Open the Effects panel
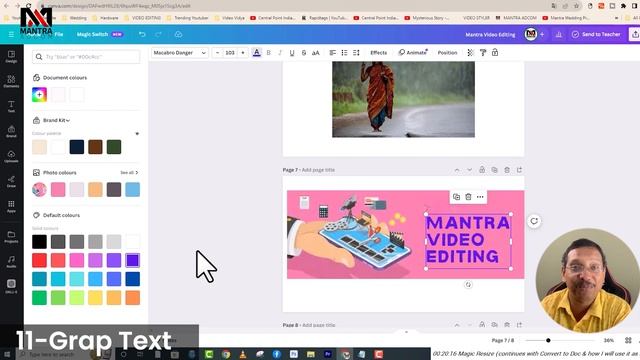Viewport: 640px width, 360px height. pos(378,53)
